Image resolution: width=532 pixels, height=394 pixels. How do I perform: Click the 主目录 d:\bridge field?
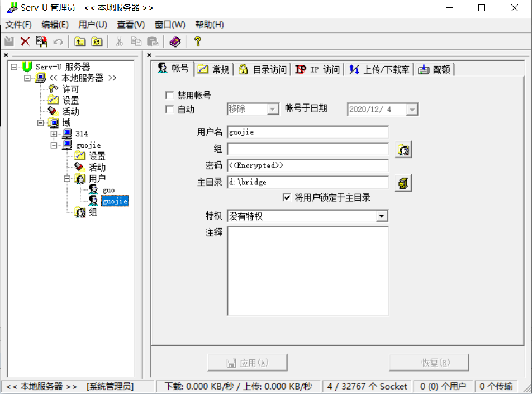point(308,182)
